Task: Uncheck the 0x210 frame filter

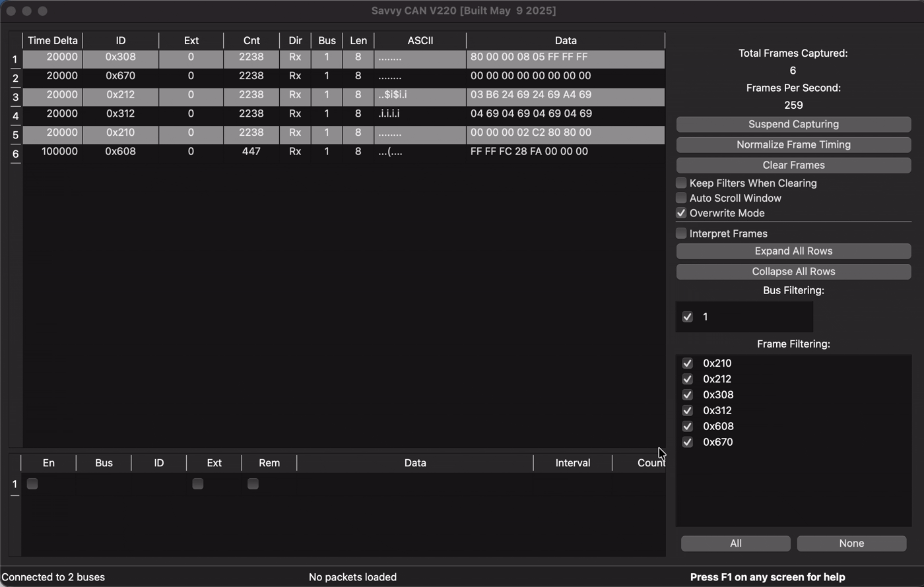Action: coord(687,363)
